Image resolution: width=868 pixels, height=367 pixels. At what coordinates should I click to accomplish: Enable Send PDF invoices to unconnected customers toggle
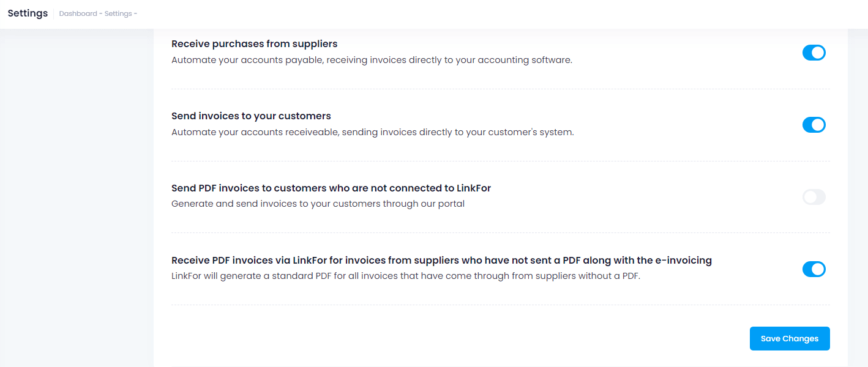814,197
